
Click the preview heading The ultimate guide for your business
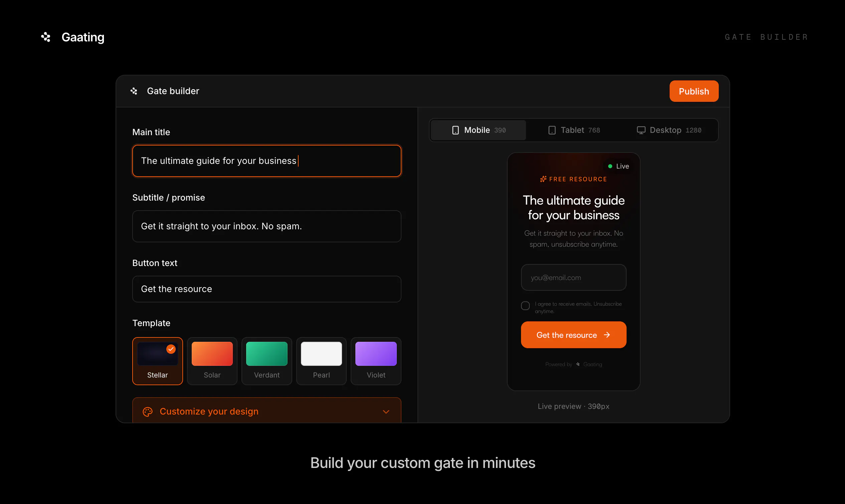[x=573, y=208]
